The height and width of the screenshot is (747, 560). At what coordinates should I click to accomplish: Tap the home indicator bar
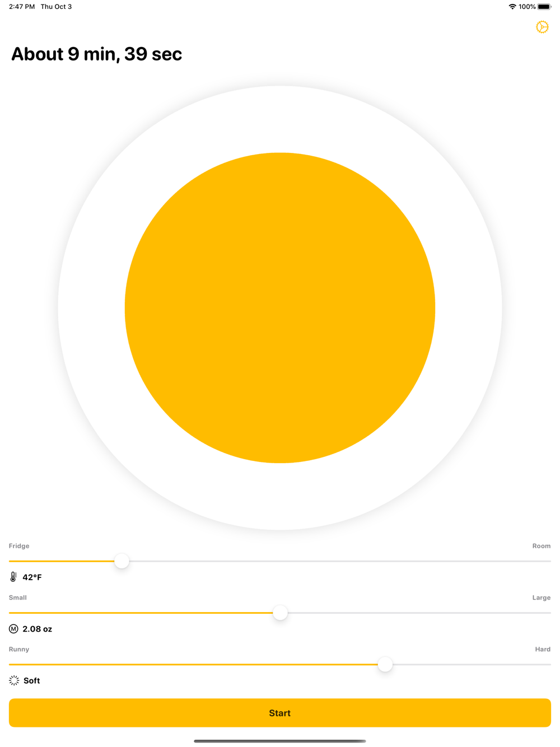[280, 741]
